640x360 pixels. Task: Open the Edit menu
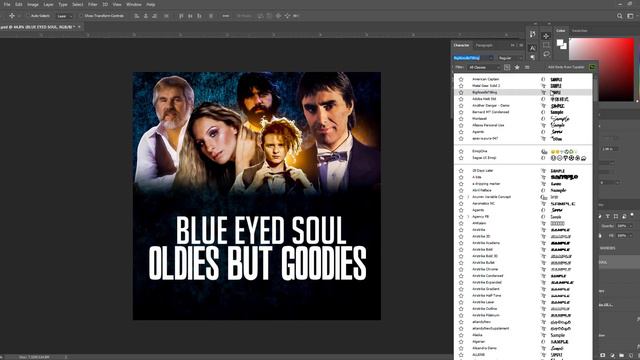coord(19,4)
